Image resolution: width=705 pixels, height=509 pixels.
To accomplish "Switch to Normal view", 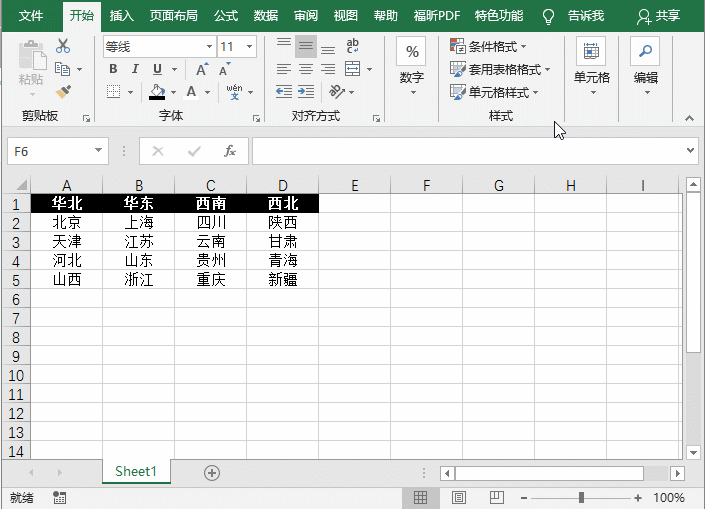I will tap(420, 497).
